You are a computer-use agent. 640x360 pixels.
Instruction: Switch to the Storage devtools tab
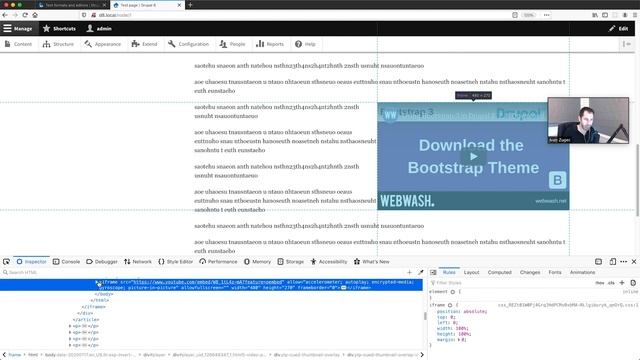[290, 262]
